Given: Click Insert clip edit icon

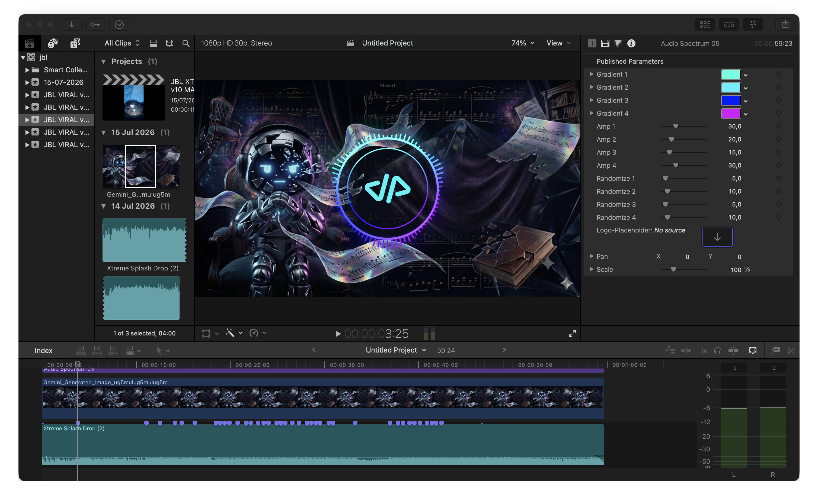Looking at the screenshot, I should click(x=97, y=350).
